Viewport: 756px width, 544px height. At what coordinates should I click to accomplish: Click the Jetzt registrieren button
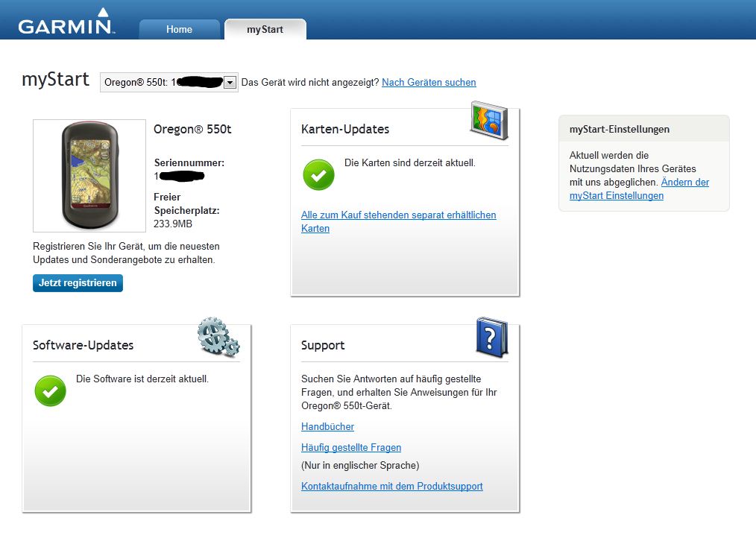(x=78, y=283)
